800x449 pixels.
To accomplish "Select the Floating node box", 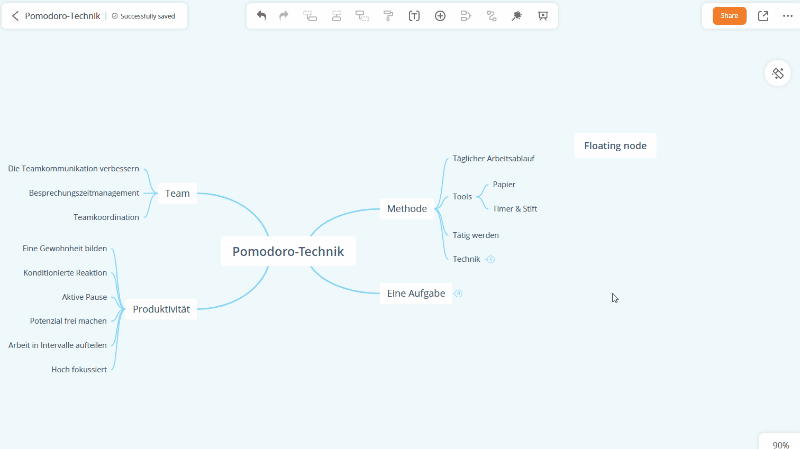I will (615, 146).
